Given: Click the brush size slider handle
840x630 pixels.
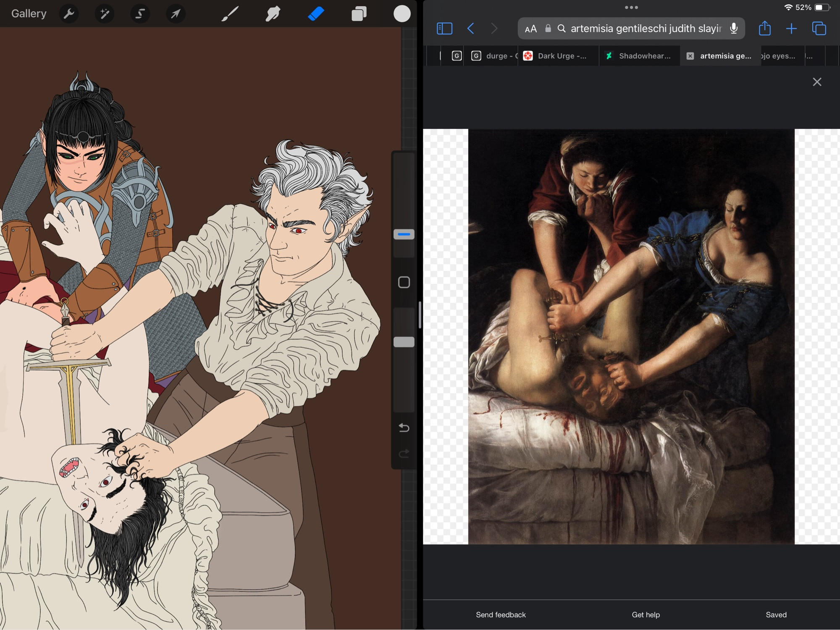Looking at the screenshot, I should (x=404, y=234).
